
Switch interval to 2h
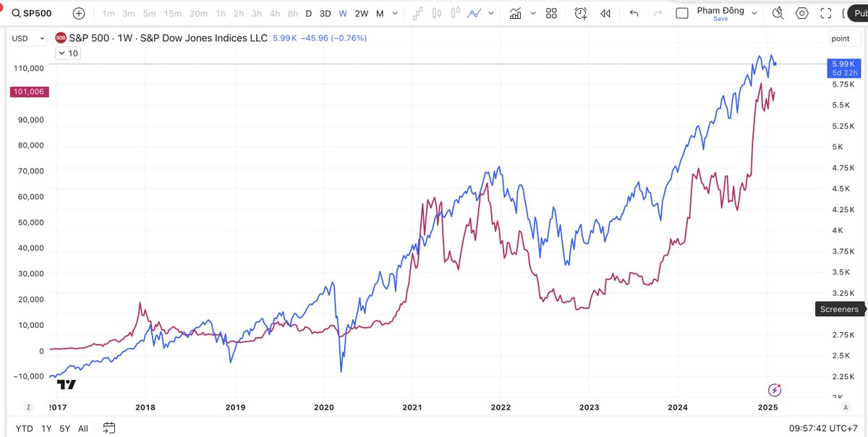tap(239, 13)
